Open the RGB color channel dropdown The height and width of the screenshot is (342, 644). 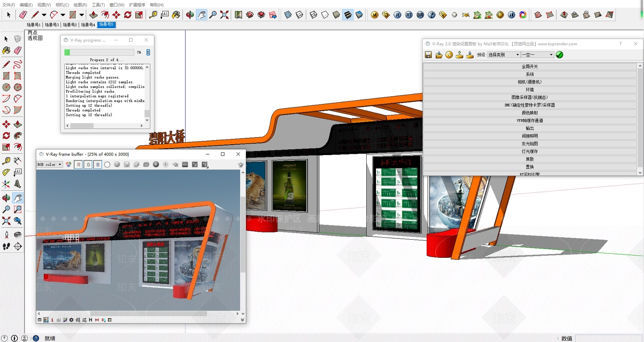[x=50, y=164]
